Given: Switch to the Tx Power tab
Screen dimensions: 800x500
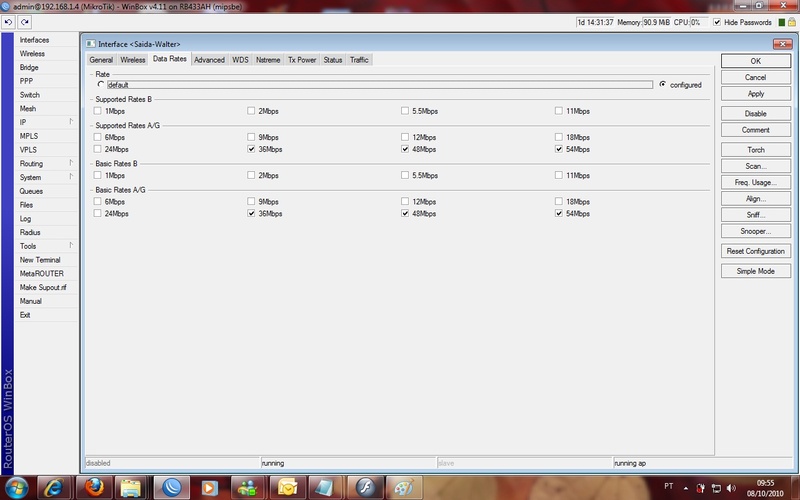Looking at the screenshot, I should [302, 60].
